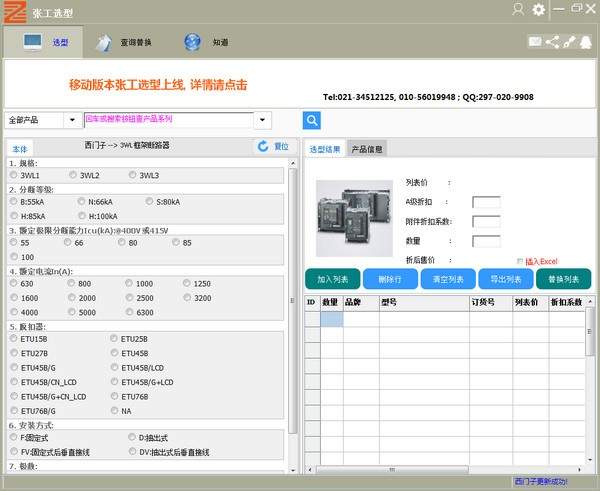
Task: Select the ETU45B radio option
Action: [113, 353]
